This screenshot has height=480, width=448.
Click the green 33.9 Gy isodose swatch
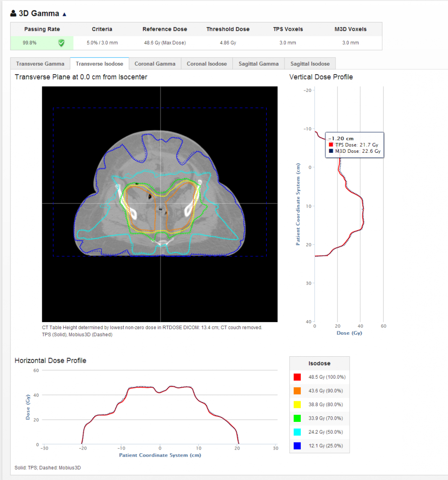[x=297, y=418]
